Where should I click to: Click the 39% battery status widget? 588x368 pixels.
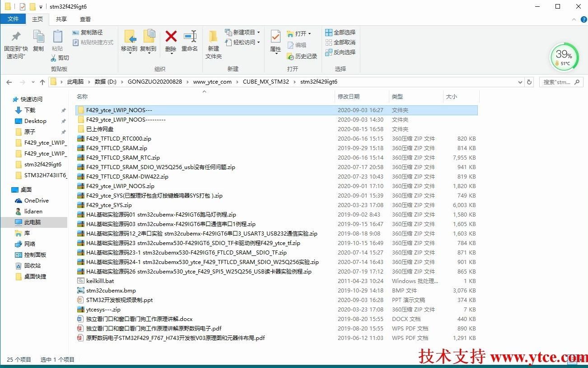pyautogui.click(x=564, y=57)
